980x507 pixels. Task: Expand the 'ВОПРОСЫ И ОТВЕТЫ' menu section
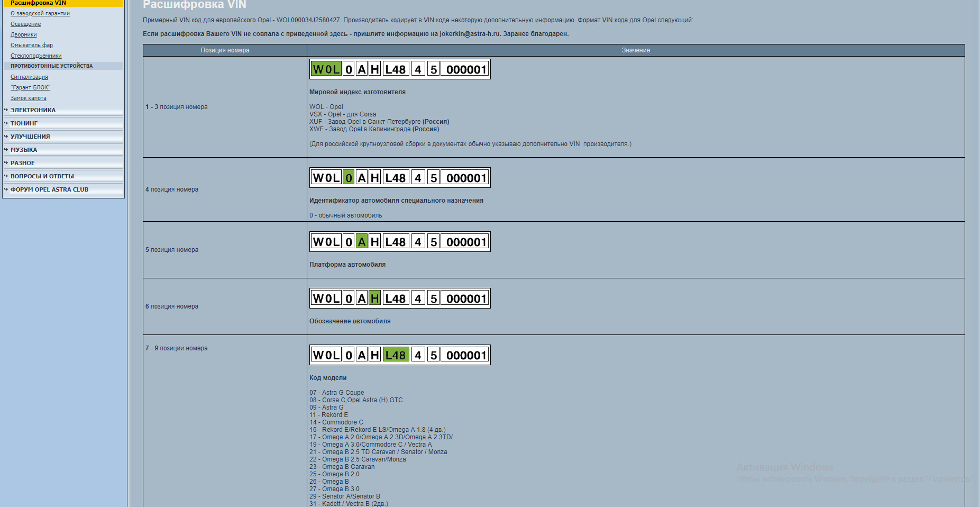click(x=63, y=176)
